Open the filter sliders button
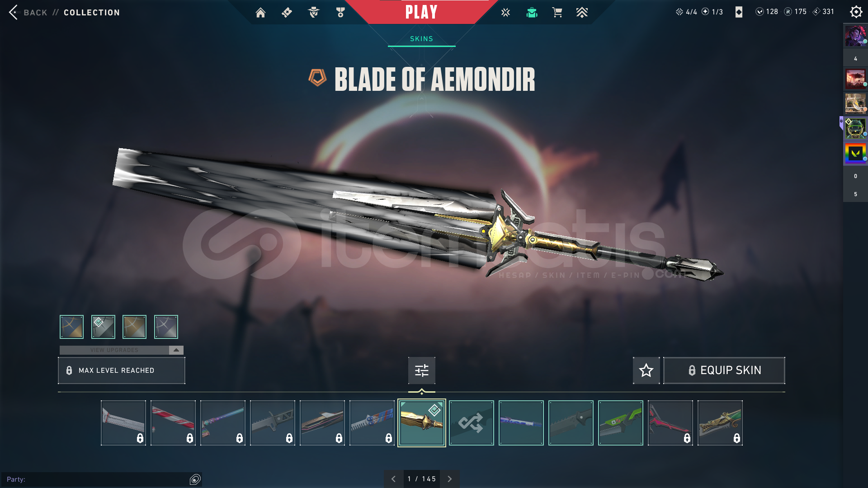Viewport: 868px width, 488px height. (x=421, y=371)
